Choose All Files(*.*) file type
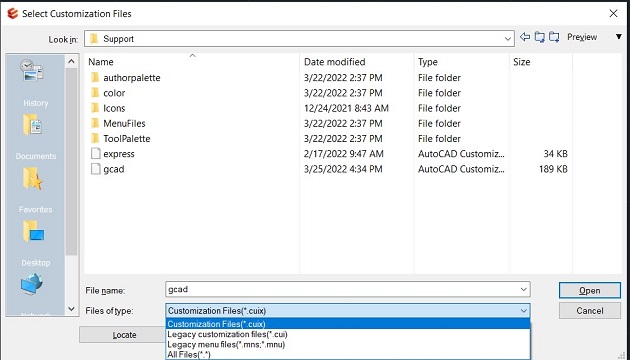Image resolution: width=630 pixels, height=360 pixels. tap(348, 354)
